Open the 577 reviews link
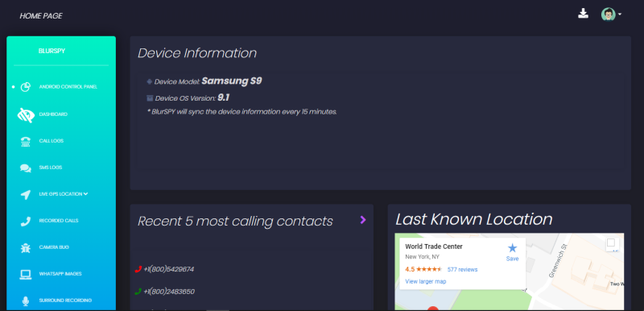Image resolution: width=644 pixels, height=311 pixels. (462, 269)
